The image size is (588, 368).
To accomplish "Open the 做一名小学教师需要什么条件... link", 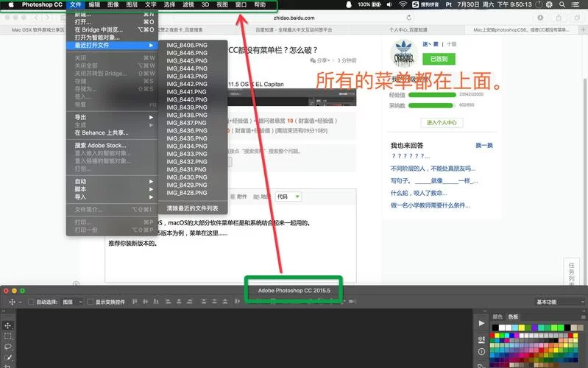I will (430, 205).
